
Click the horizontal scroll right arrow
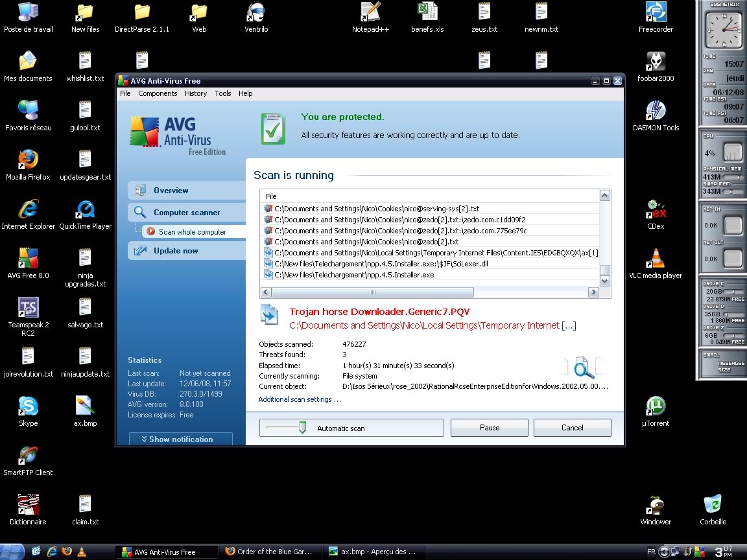pos(593,292)
